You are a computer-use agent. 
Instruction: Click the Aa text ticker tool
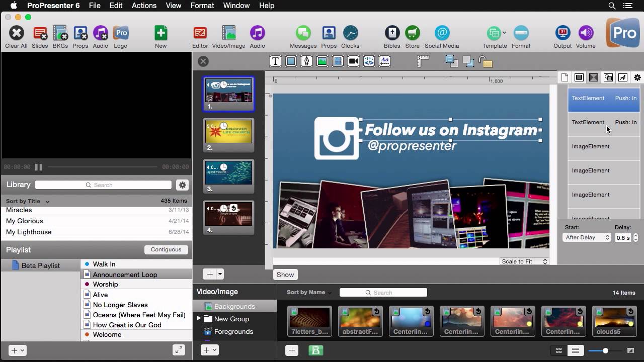pyautogui.click(x=384, y=61)
